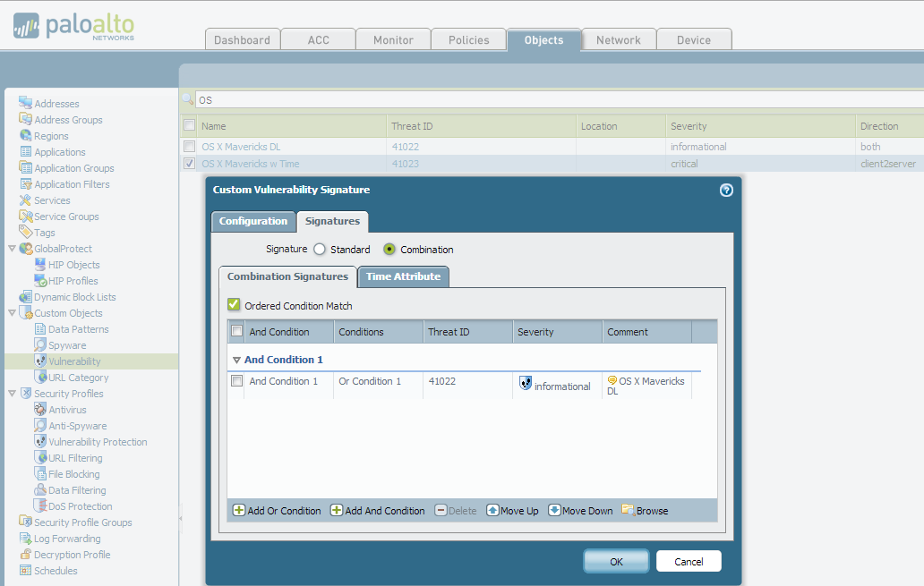Check the OS X Mavericks DL row checkbox
This screenshot has height=586, width=924.
[x=189, y=146]
